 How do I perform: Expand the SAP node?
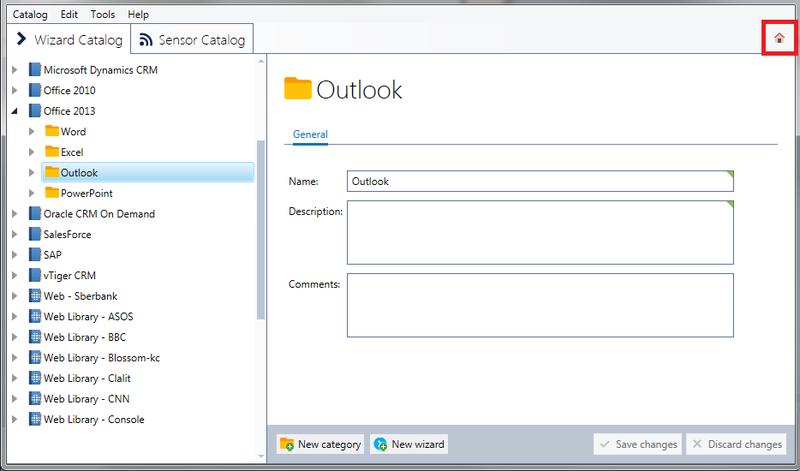point(15,255)
